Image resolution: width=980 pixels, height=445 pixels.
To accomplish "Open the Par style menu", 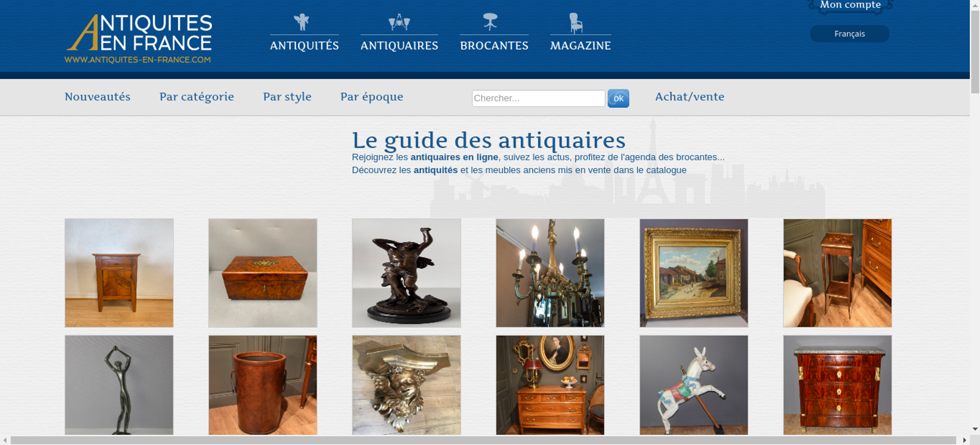I will [x=287, y=97].
